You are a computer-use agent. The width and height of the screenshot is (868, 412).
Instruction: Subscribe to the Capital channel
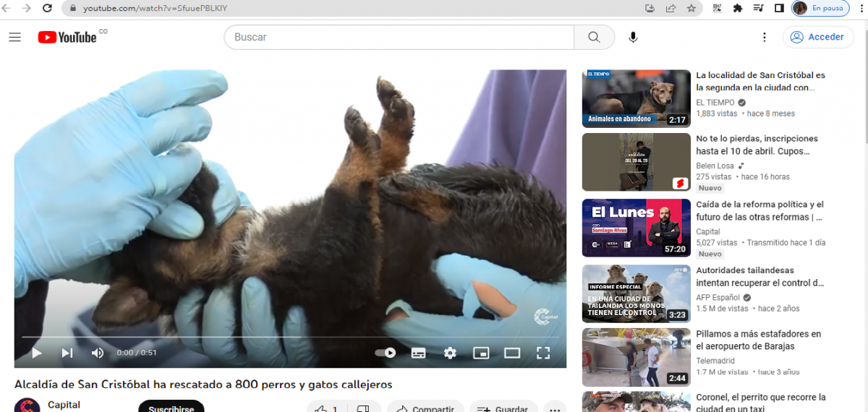(x=171, y=408)
